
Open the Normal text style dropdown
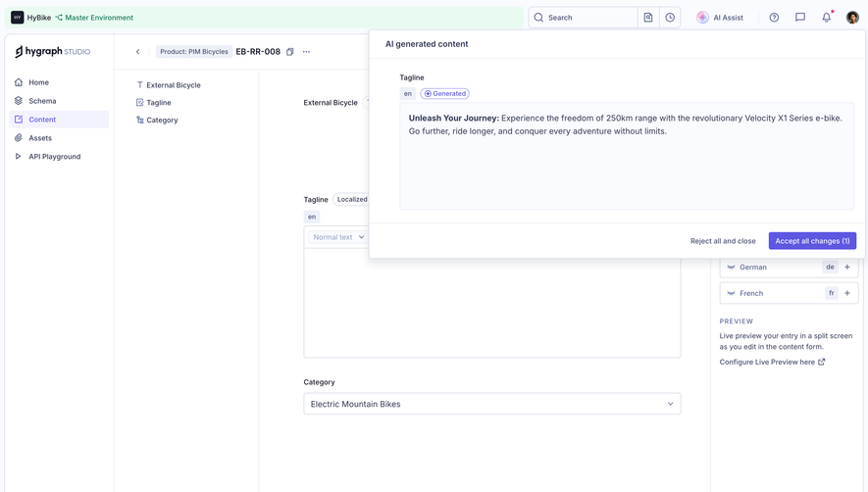[x=338, y=237]
